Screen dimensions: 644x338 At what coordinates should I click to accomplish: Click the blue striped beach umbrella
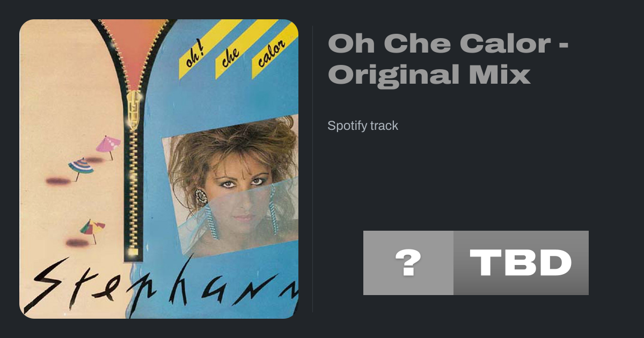[x=80, y=168]
